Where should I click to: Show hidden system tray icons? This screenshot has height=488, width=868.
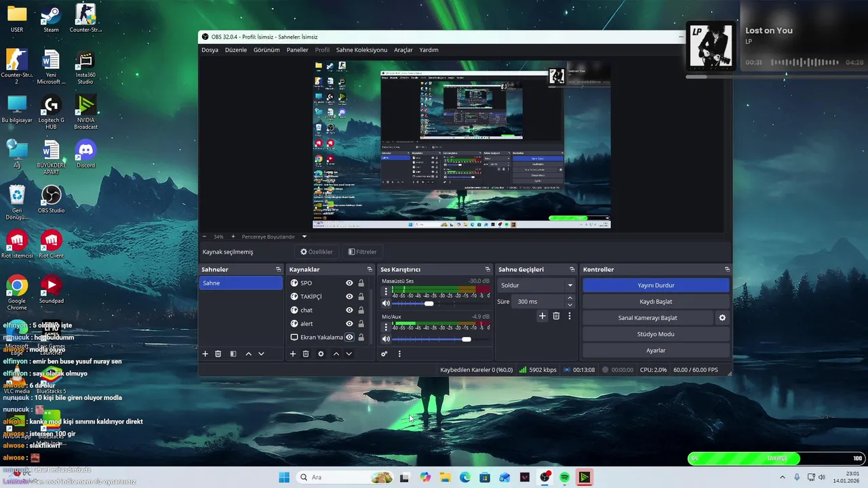[783, 477]
